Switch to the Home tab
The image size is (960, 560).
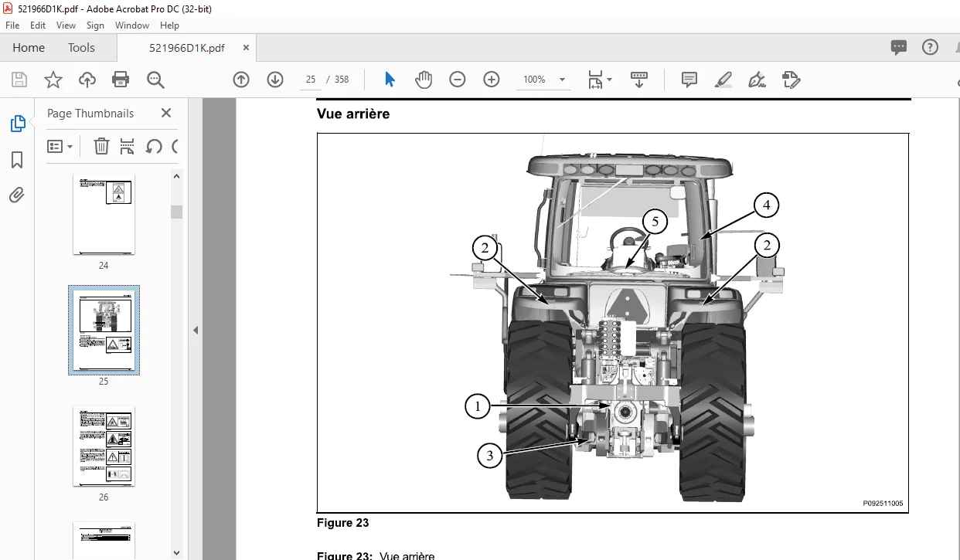tap(29, 48)
